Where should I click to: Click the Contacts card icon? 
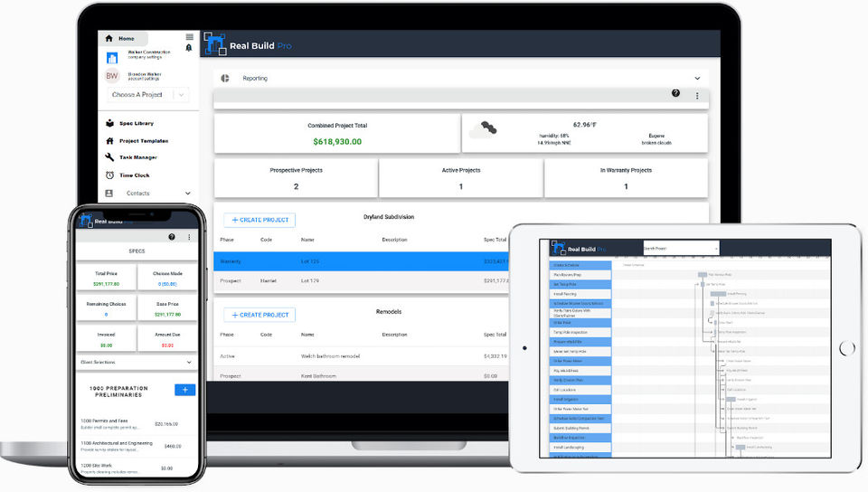[x=109, y=194]
